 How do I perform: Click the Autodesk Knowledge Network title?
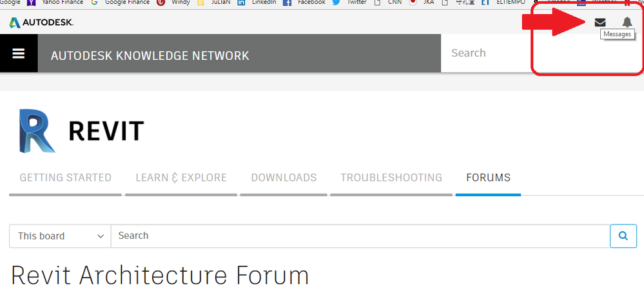click(x=150, y=55)
